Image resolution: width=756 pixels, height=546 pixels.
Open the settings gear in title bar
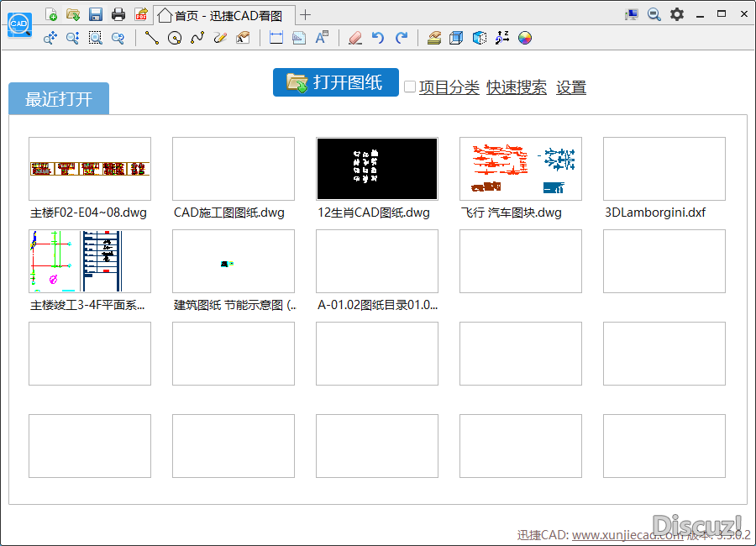tap(676, 14)
